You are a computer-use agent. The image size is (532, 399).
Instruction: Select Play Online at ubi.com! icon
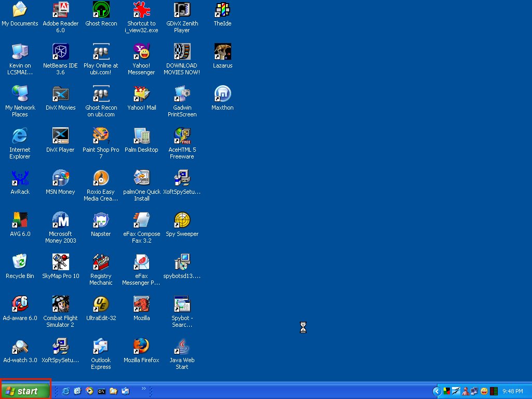point(101,51)
